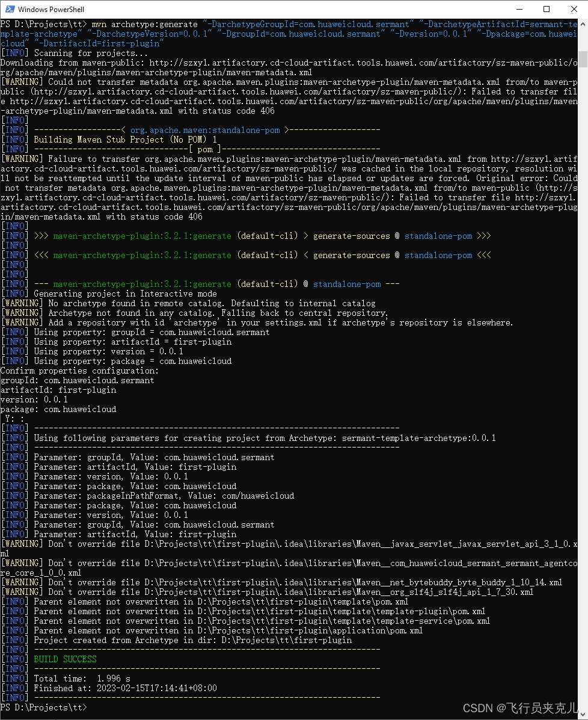
Task: Click 'artifactId: first-plugin' confirmation line
Action: (x=58, y=390)
